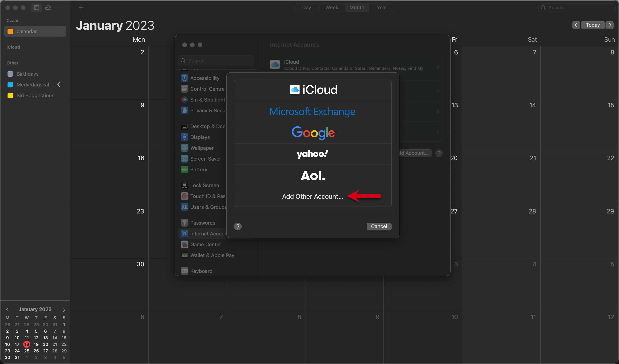
Task: Open the inbox tray icon in toolbar
Action: tap(48, 8)
